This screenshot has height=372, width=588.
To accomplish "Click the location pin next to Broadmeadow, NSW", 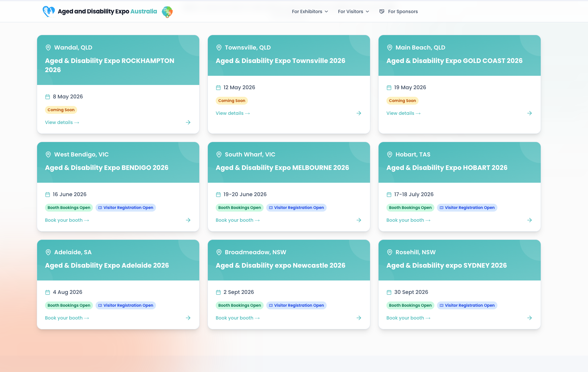I will (219, 252).
